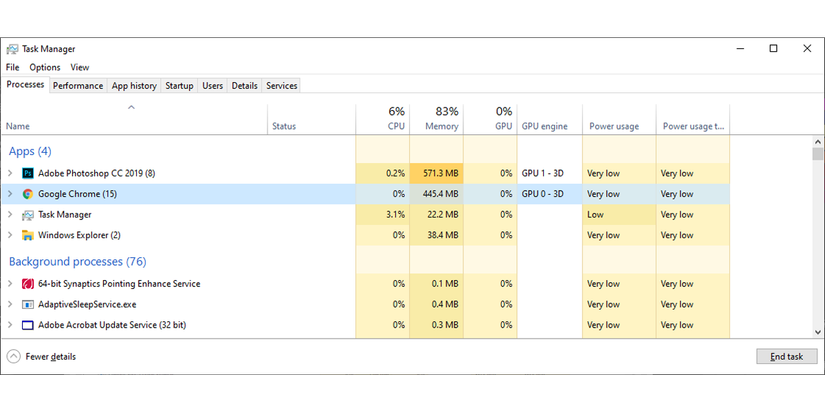Open the Options menu

(45, 67)
